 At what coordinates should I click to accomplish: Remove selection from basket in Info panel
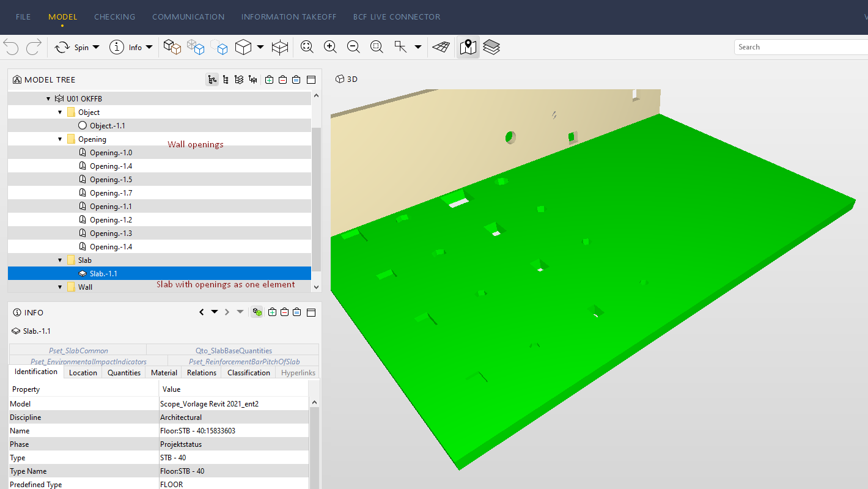(x=284, y=312)
